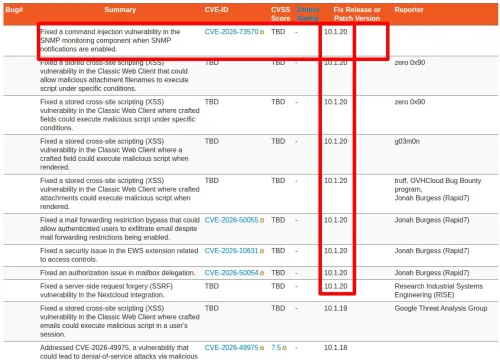Open the CVE-2026-73570 link
Viewport: 500px width, 360px height.
click(x=231, y=32)
